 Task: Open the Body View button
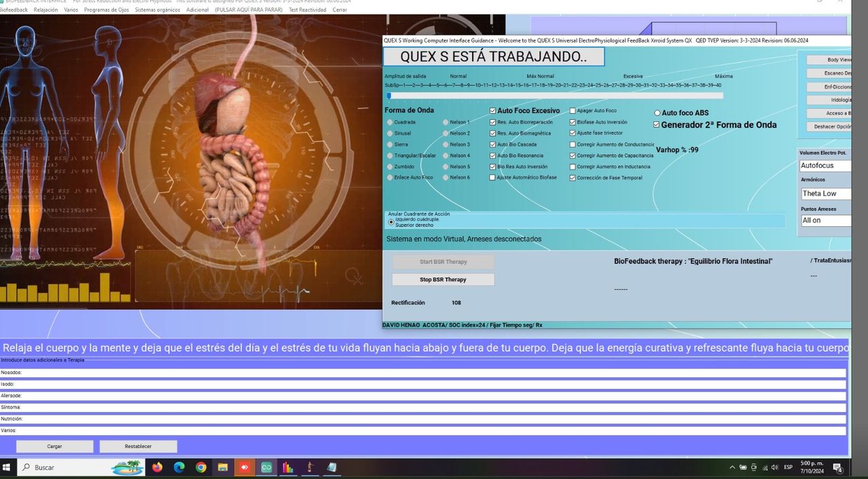pyautogui.click(x=829, y=60)
